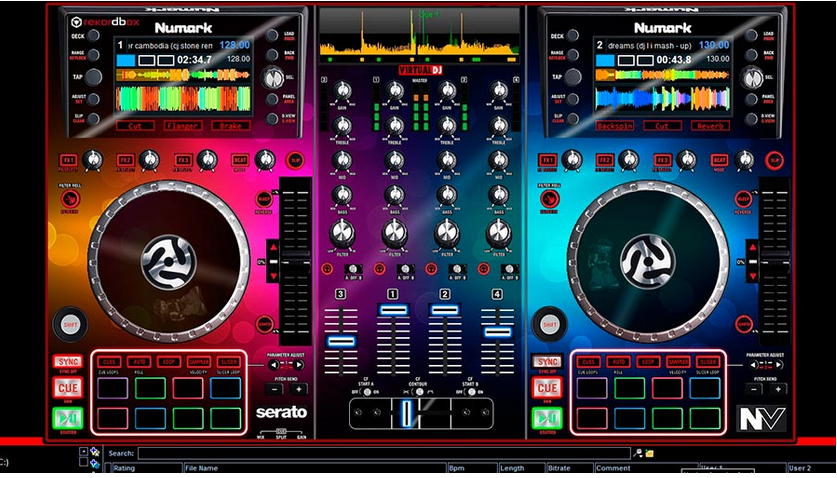Image resolution: width=837 pixels, height=478 pixels.
Task: Toggle headphone cue for channel 2
Action: point(431,269)
